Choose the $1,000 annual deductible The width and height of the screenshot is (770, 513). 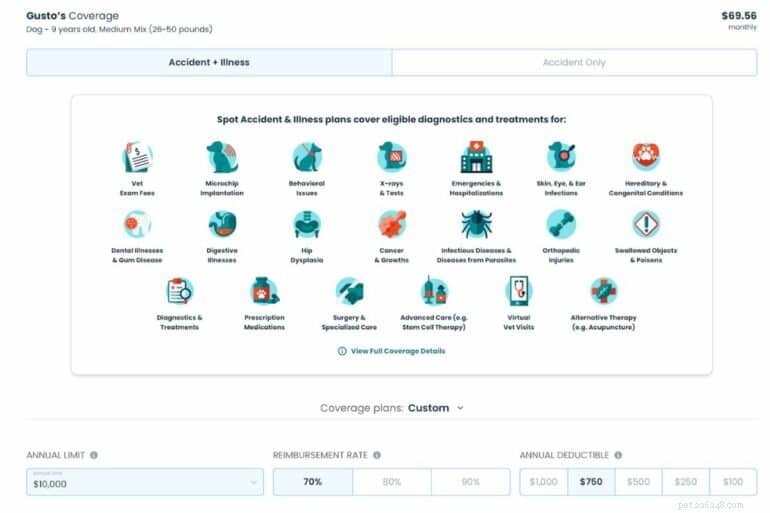[x=544, y=482]
